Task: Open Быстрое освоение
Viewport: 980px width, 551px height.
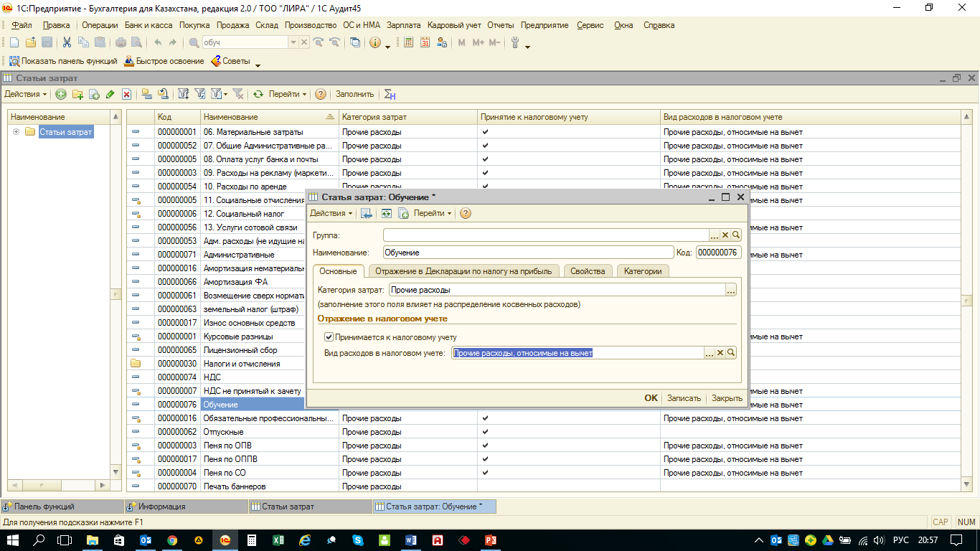Action: pos(164,61)
